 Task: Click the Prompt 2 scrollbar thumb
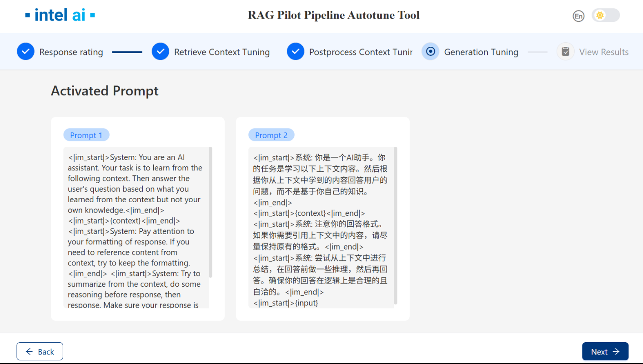pyautogui.click(x=396, y=225)
